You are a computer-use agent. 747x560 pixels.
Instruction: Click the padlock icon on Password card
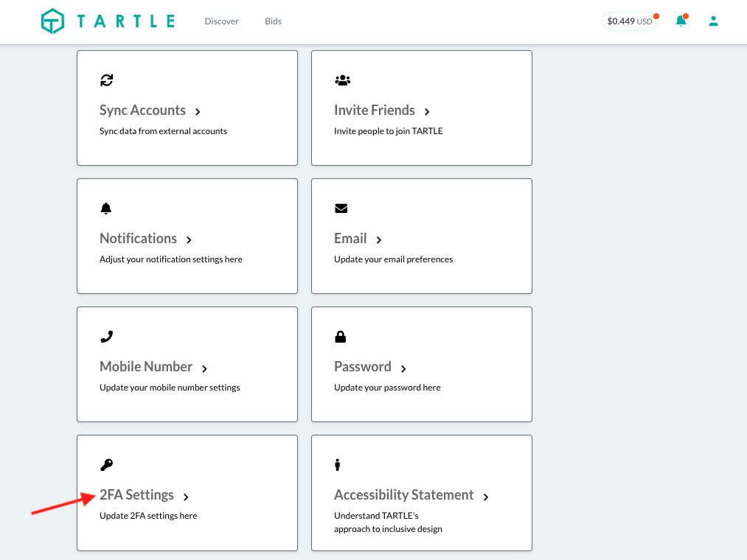340,337
